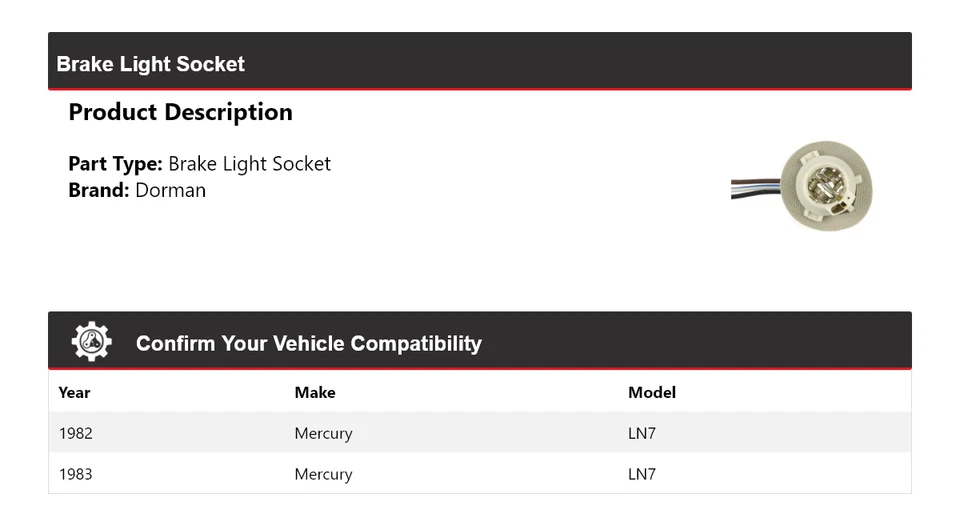Click the bulb contacts inside the socket photo
This screenshot has width=960, height=526.
click(827, 181)
